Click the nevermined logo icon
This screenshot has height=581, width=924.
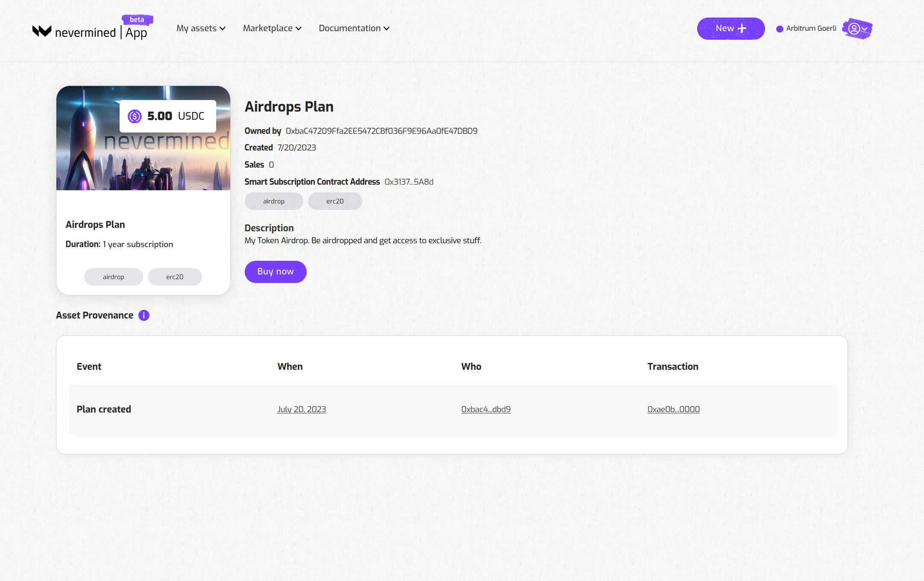point(42,31)
